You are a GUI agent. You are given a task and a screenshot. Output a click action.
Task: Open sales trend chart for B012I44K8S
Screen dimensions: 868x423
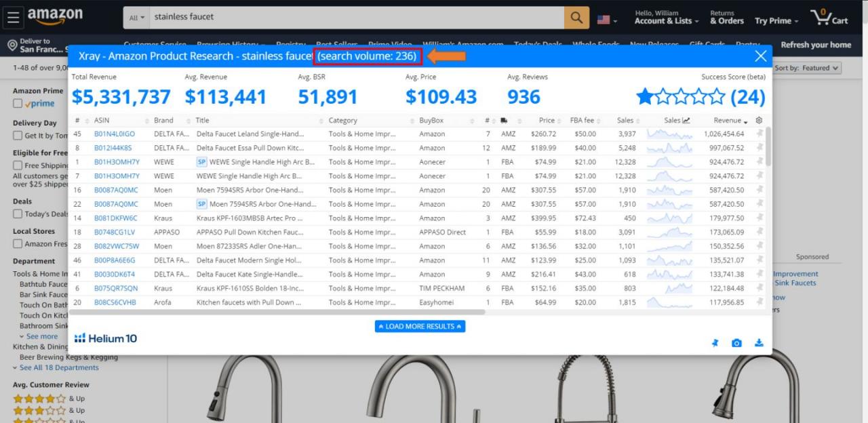[669, 148]
